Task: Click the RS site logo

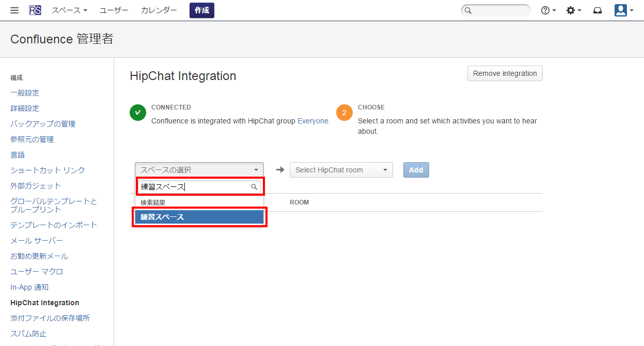Action: click(35, 10)
